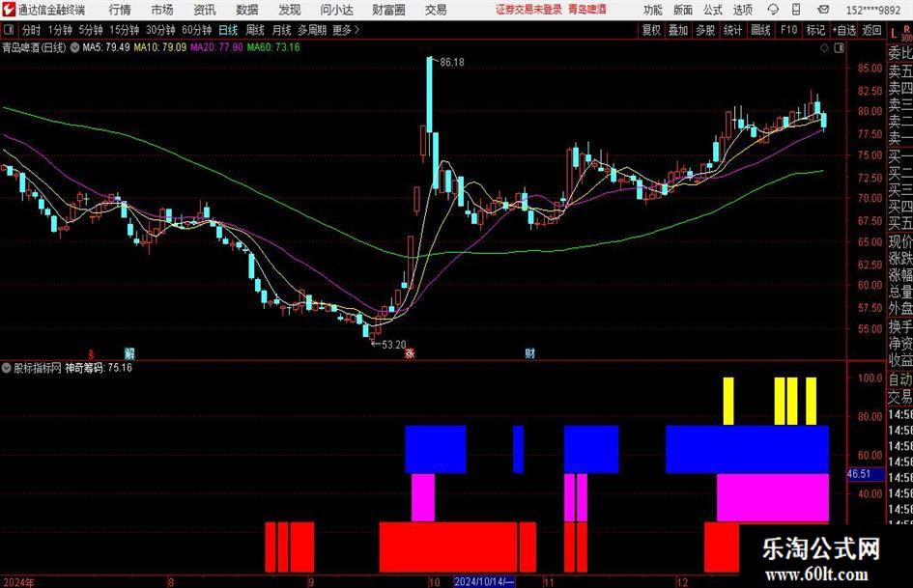913x588 pixels.
Task: Open the 版面 menu
Action: (682, 10)
